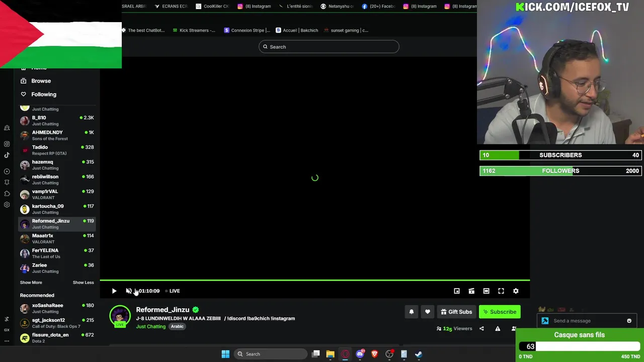The height and width of the screenshot is (362, 644).
Task: Open Pinboards icon in Opera sidebar
Action: (7, 183)
